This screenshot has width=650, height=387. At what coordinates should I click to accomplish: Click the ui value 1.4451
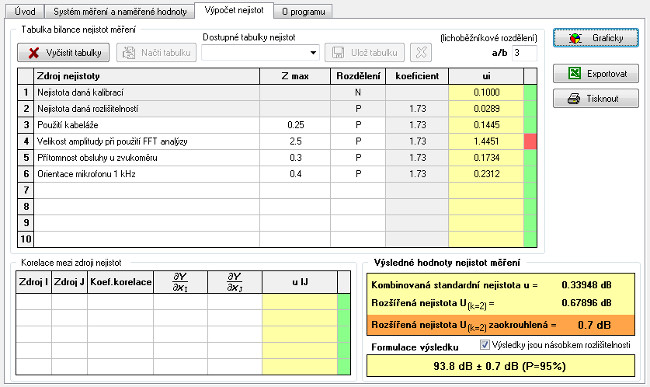(x=486, y=141)
